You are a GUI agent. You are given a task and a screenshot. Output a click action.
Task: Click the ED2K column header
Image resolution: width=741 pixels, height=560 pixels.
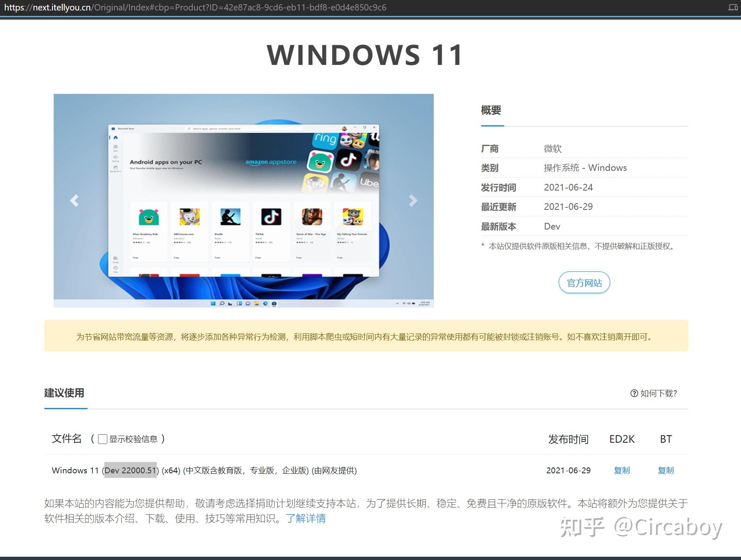coord(622,439)
